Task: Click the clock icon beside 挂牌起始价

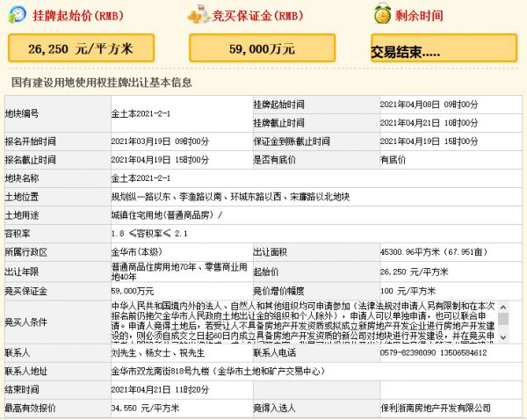Action: click(17, 14)
